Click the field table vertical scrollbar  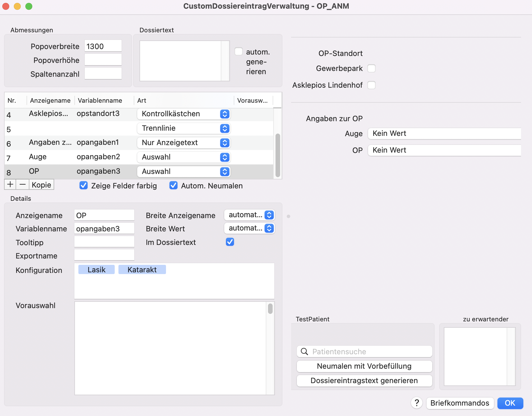click(x=278, y=155)
